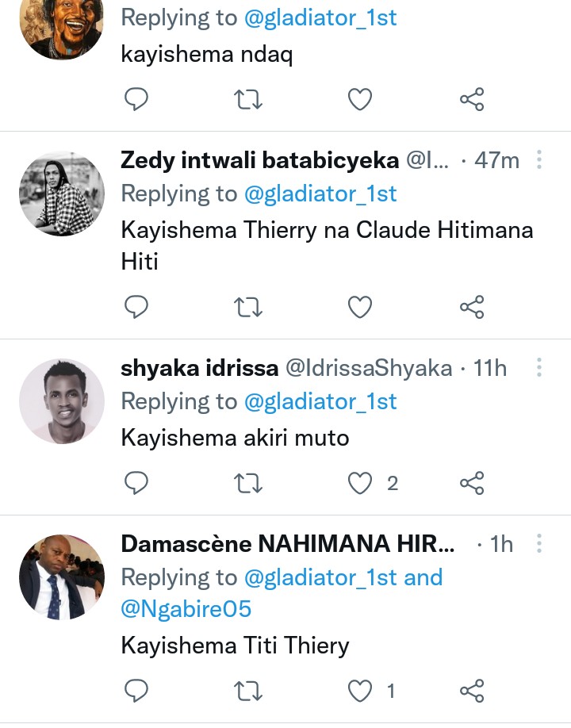Image resolution: width=571 pixels, height=728 pixels.
Task: Share the "kayishema ndaq" tweet
Action: (x=472, y=99)
